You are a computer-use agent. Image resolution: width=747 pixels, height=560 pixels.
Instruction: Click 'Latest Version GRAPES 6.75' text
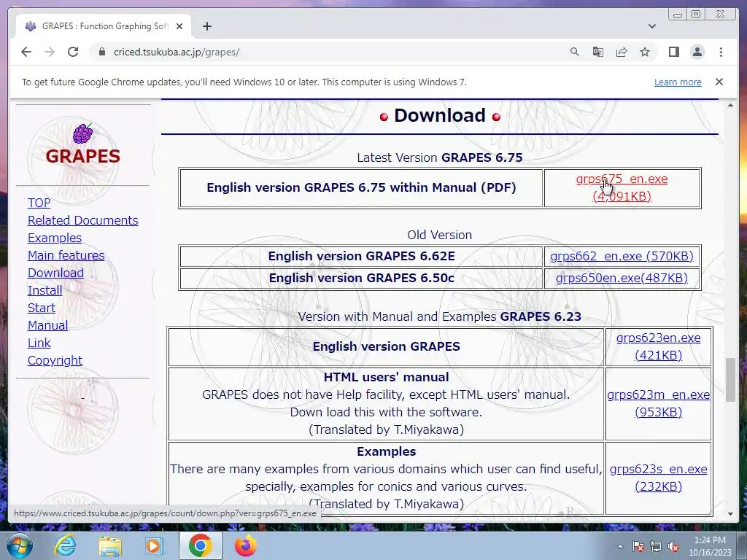tap(440, 157)
